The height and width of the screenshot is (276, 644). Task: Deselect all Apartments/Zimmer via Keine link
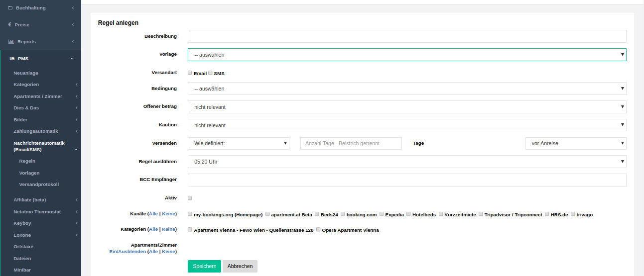click(x=169, y=252)
